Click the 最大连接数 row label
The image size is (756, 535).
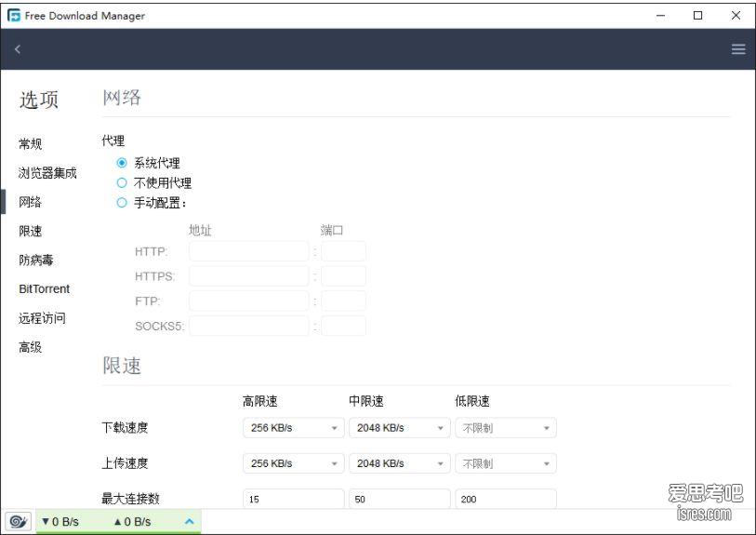tap(131, 499)
